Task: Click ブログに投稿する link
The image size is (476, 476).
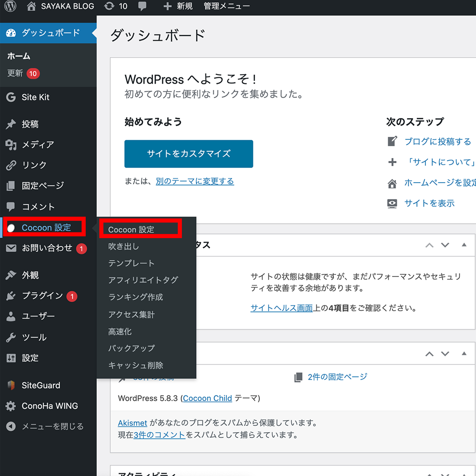Action: 438,141
